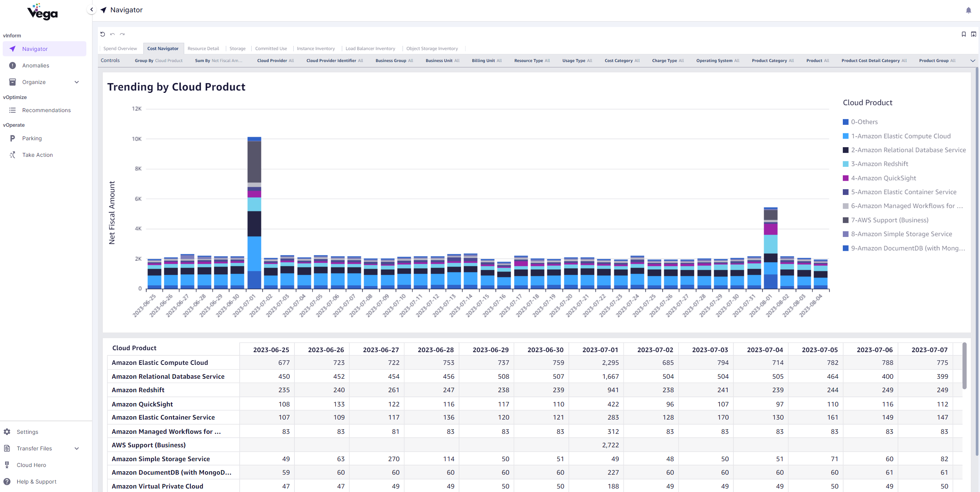Image resolution: width=980 pixels, height=492 pixels.
Task: Select the Cost Navigator tab
Action: (163, 49)
